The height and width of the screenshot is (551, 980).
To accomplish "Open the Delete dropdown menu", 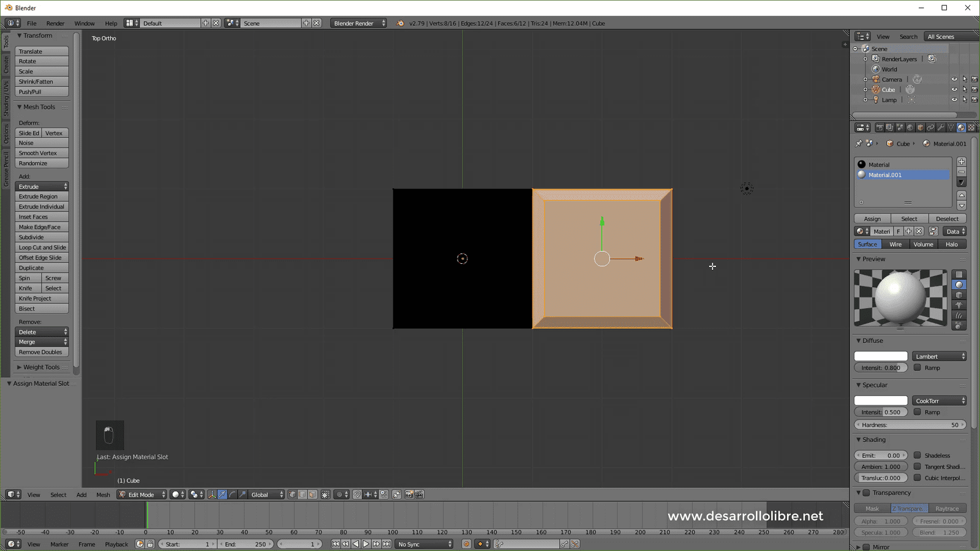I will (42, 332).
